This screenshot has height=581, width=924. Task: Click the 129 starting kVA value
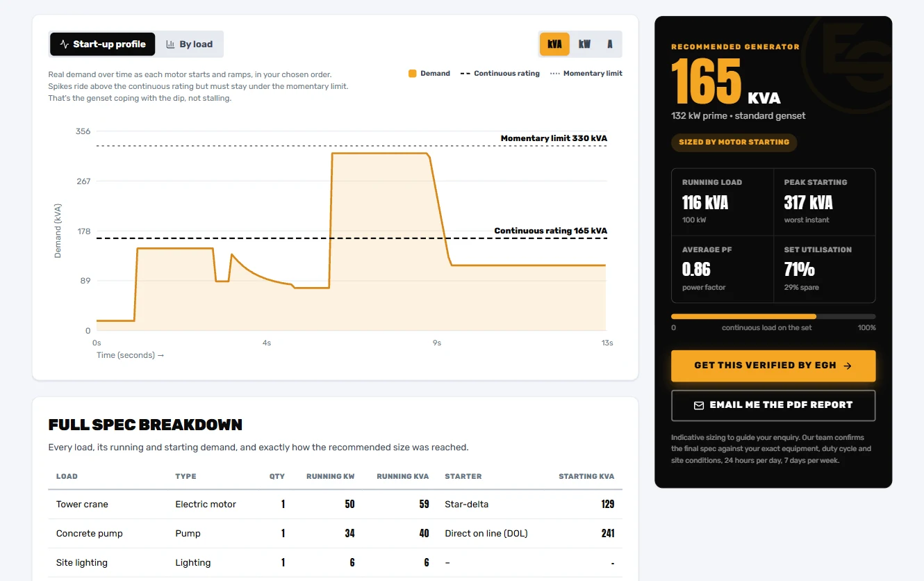click(608, 504)
